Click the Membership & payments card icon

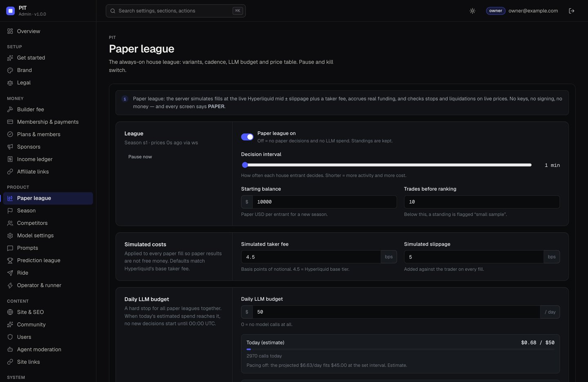click(x=10, y=122)
